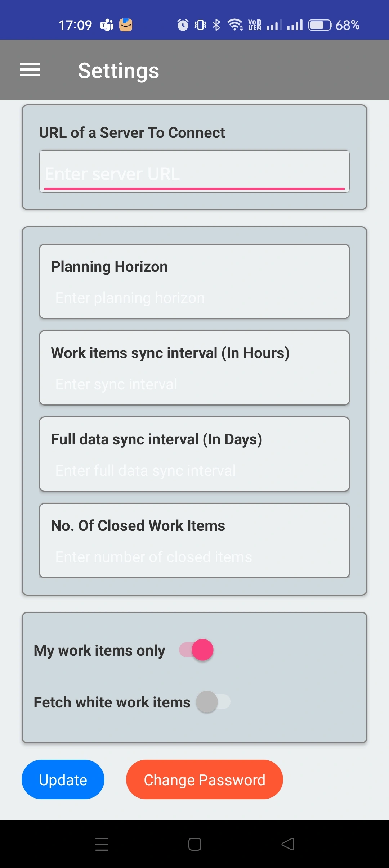Tap the Teams notification icon in status bar

coord(107,25)
